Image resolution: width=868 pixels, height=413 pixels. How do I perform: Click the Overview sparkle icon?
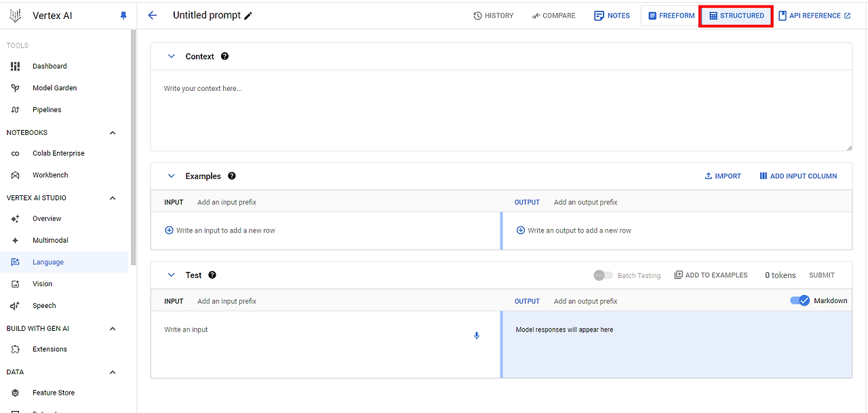tap(16, 218)
